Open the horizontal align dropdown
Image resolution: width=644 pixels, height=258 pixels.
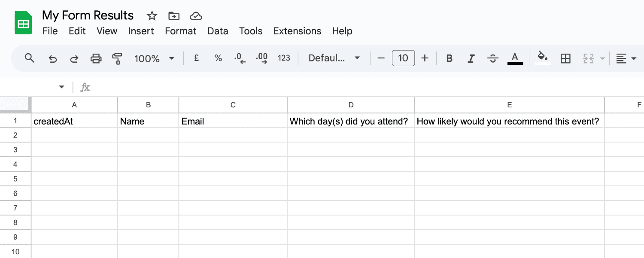[x=626, y=58]
